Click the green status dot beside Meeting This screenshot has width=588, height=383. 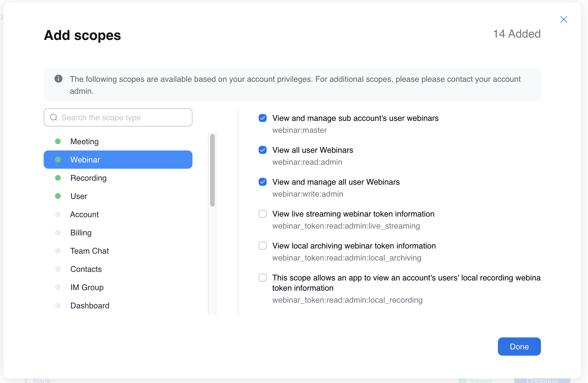coord(58,141)
